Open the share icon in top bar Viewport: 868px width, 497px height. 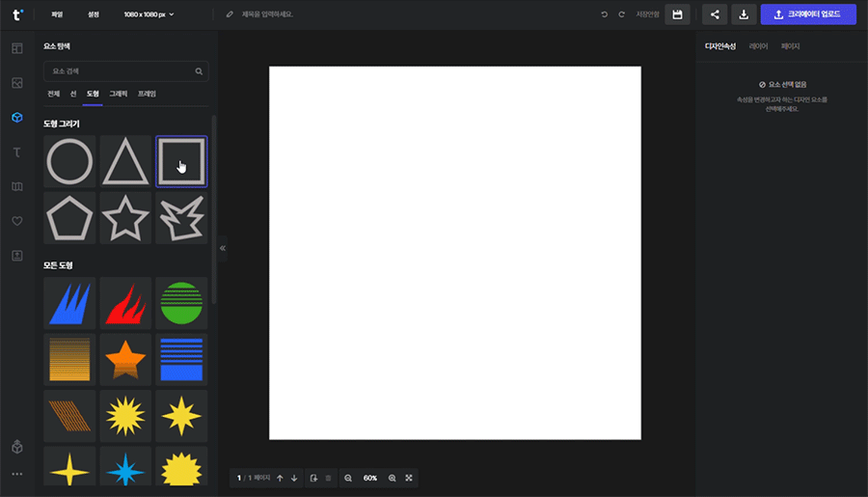tap(715, 14)
